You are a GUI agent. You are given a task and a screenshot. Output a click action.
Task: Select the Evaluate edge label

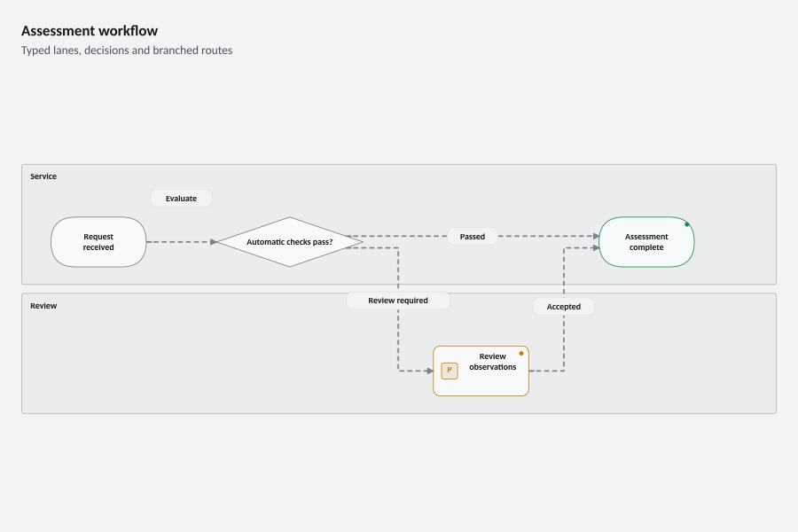181,199
